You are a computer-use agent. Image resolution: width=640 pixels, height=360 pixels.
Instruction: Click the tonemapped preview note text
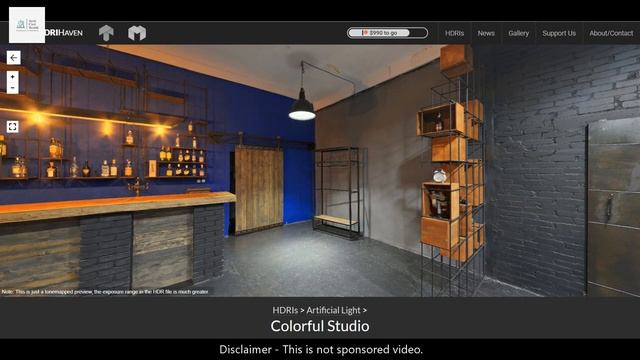tap(105, 292)
